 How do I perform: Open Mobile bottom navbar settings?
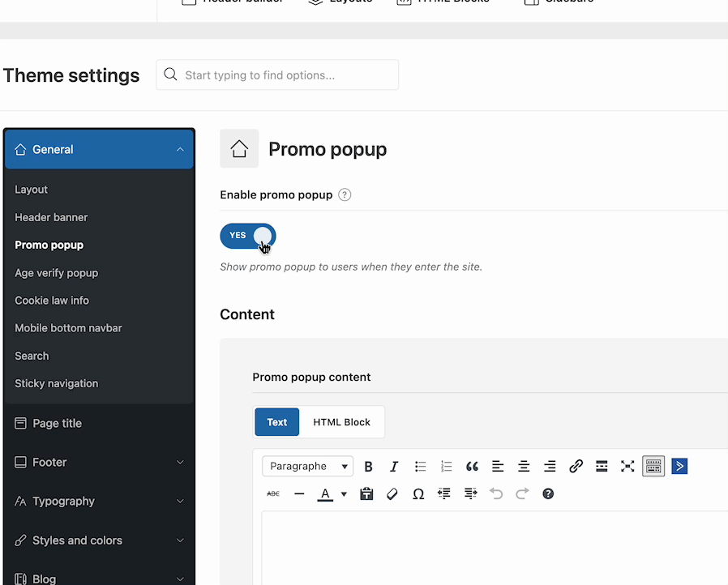68,328
